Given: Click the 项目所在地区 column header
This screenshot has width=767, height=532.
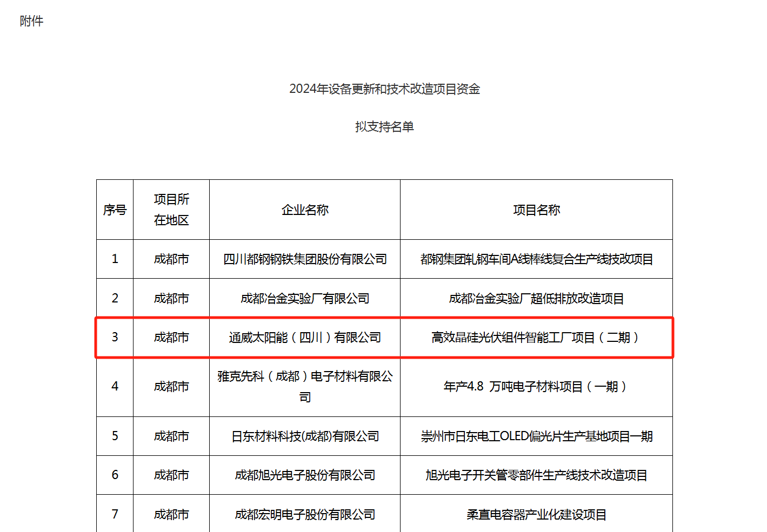Looking at the screenshot, I should [x=171, y=210].
